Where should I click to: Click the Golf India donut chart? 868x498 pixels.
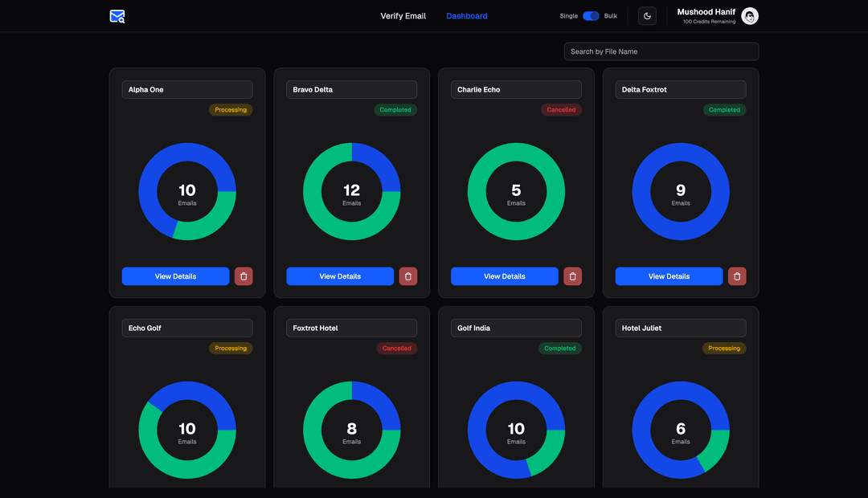pyautogui.click(x=516, y=430)
